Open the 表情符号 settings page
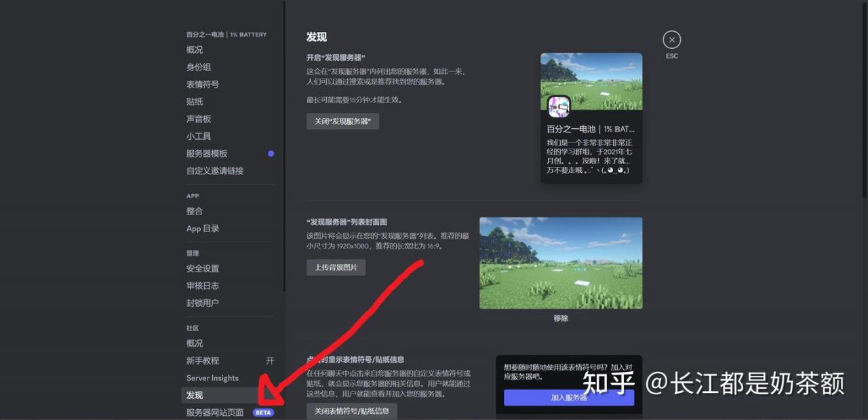The image size is (868, 420). click(203, 84)
